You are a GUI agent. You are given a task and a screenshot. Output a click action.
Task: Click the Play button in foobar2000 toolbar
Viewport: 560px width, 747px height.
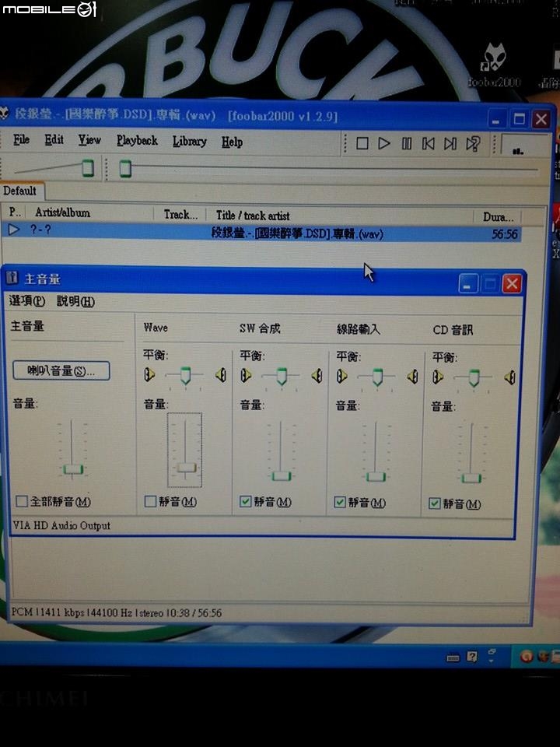[383, 143]
